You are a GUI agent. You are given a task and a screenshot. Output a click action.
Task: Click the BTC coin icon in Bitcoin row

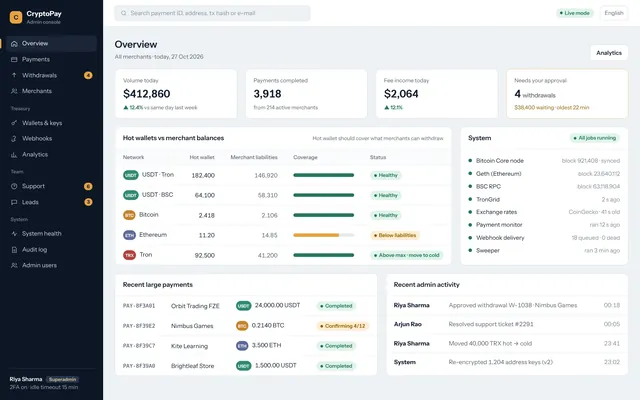coord(129,215)
